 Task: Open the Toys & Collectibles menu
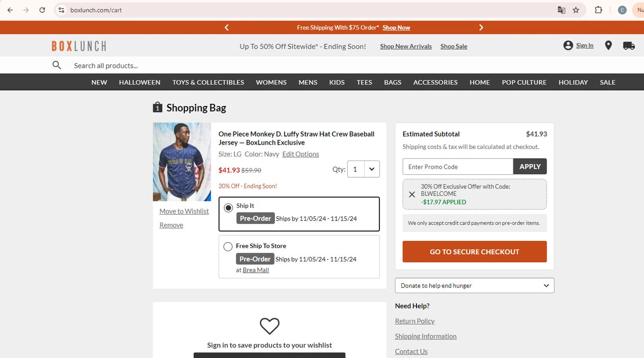tap(208, 82)
